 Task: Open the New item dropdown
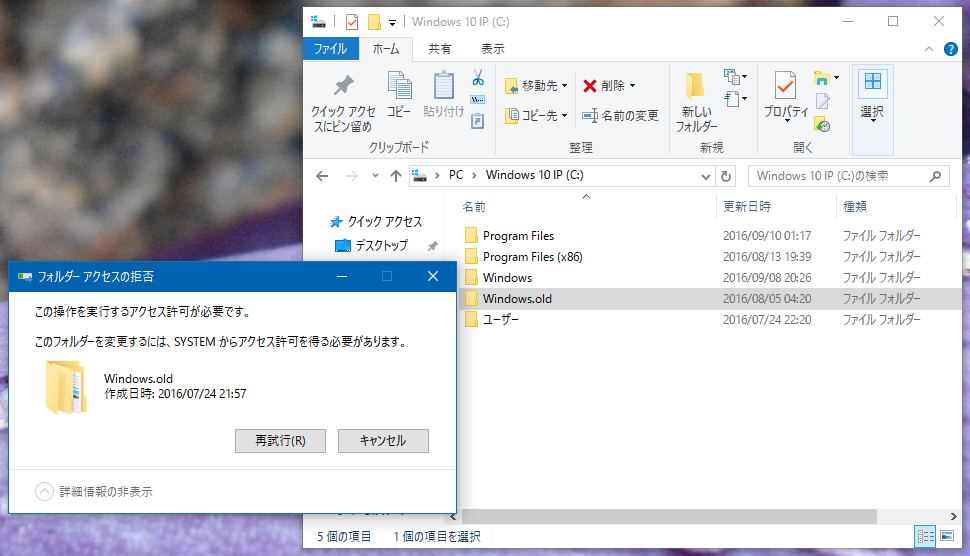[x=736, y=77]
